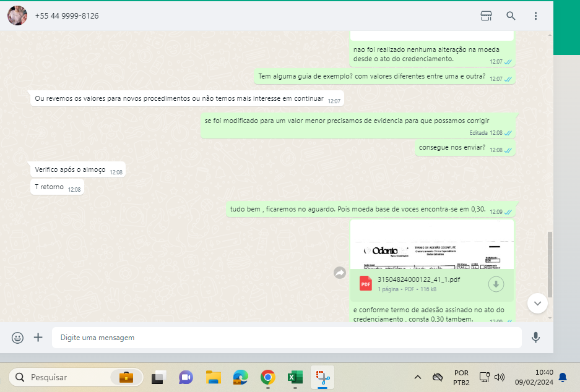Viewport: 580px width, 392px height.
Task: Jump to latest messages with the down chevron
Action: (537, 304)
